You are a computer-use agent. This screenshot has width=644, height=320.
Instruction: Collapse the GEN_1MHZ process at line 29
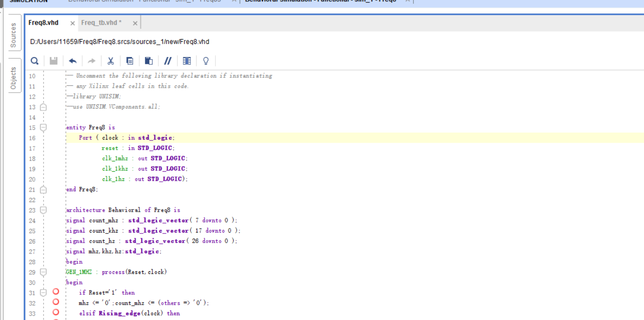coord(43,272)
